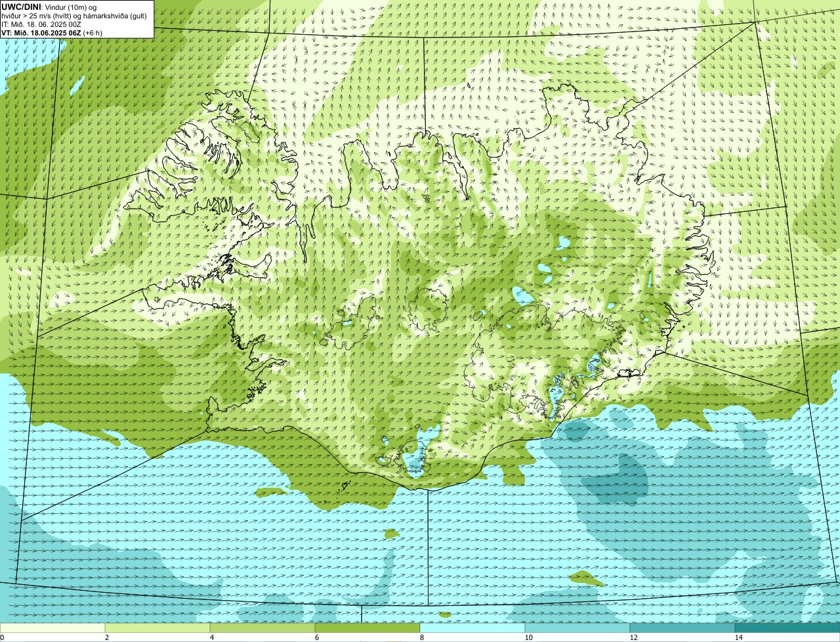
Task: Select the olive green 6–8 legend swatch
Action: 367,628
